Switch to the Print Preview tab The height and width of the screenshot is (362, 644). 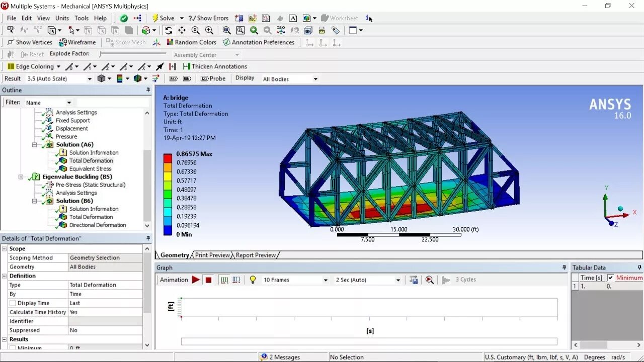(212, 255)
